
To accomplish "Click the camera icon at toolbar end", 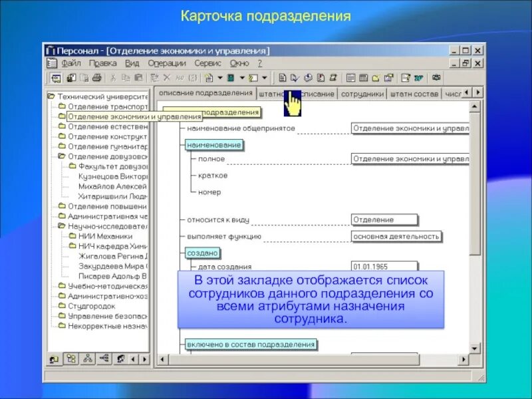I will tap(436, 78).
